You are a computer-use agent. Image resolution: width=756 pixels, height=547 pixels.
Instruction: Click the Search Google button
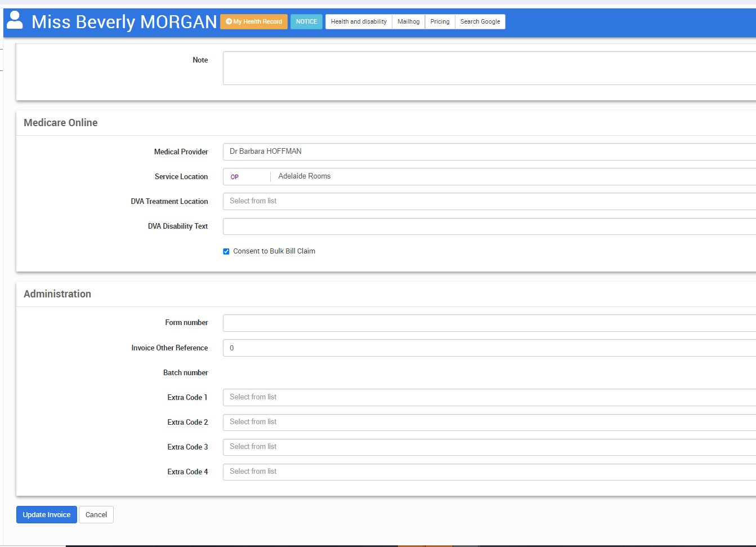coord(480,21)
